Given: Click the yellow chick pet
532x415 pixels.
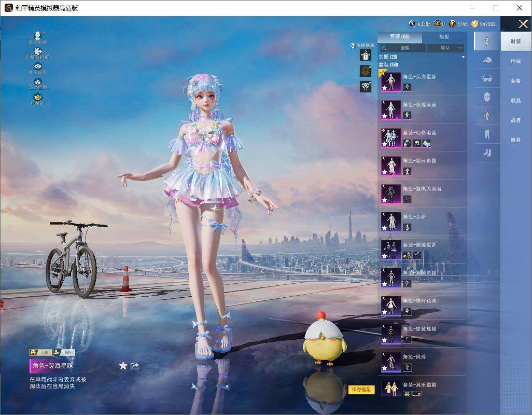Looking at the screenshot, I should coord(324,340).
